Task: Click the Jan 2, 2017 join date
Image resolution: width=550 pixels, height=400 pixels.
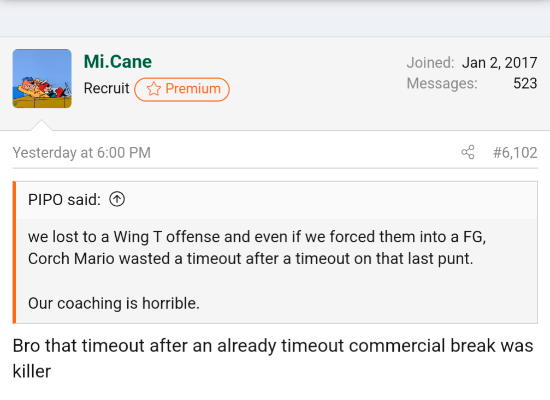Action: tap(499, 63)
